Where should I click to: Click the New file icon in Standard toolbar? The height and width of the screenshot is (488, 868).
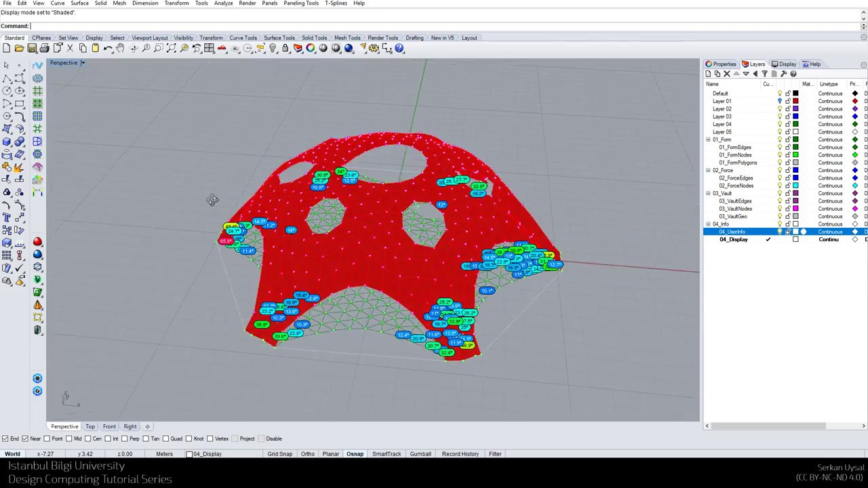(6, 48)
